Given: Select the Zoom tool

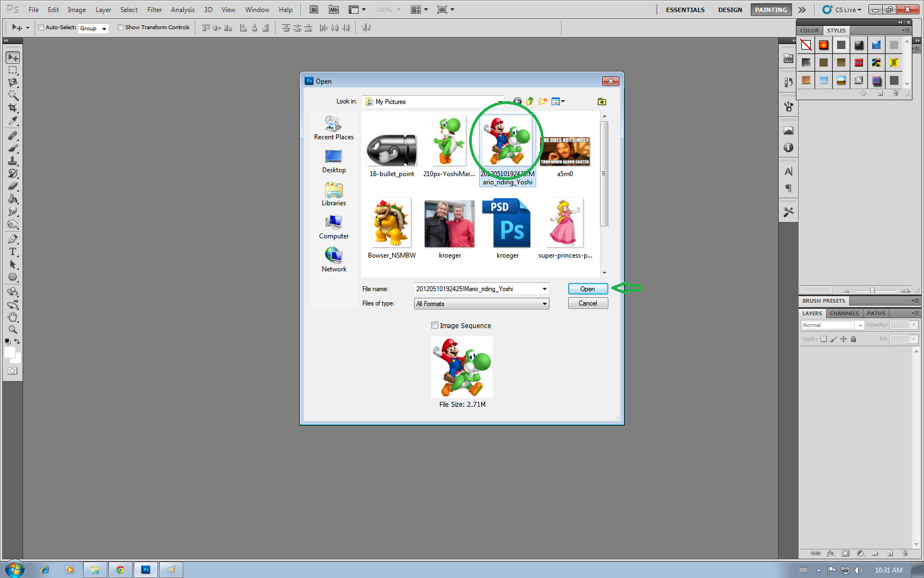Looking at the screenshot, I should pyautogui.click(x=13, y=330).
